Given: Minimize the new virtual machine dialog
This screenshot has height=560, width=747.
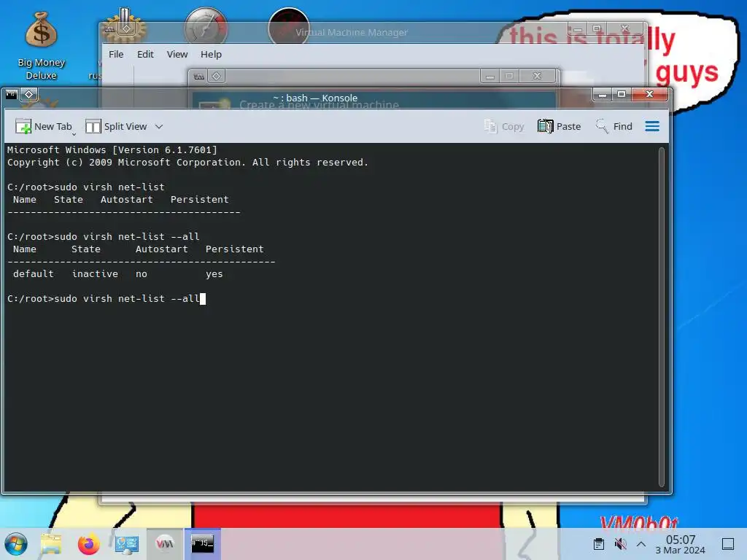Looking at the screenshot, I should [x=489, y=76].
